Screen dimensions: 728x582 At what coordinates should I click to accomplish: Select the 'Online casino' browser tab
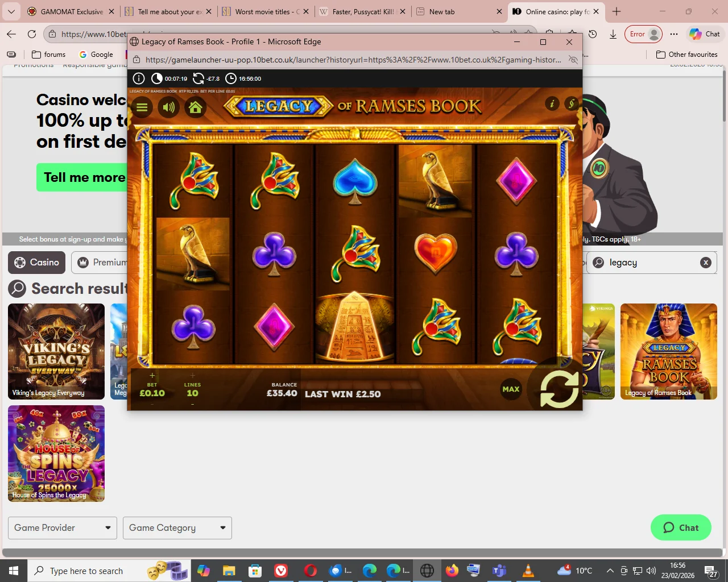point(557,11)
